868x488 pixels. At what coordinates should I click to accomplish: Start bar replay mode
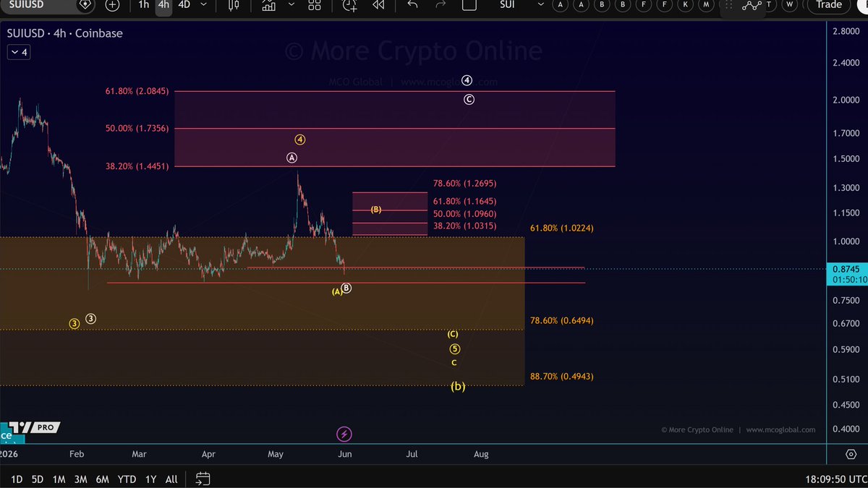click(378, 5)
